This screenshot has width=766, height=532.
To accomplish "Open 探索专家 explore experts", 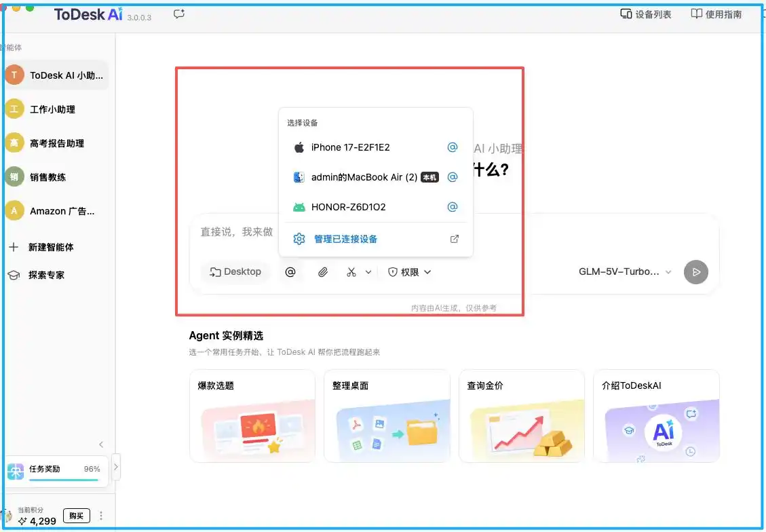I will coord(37,275).
